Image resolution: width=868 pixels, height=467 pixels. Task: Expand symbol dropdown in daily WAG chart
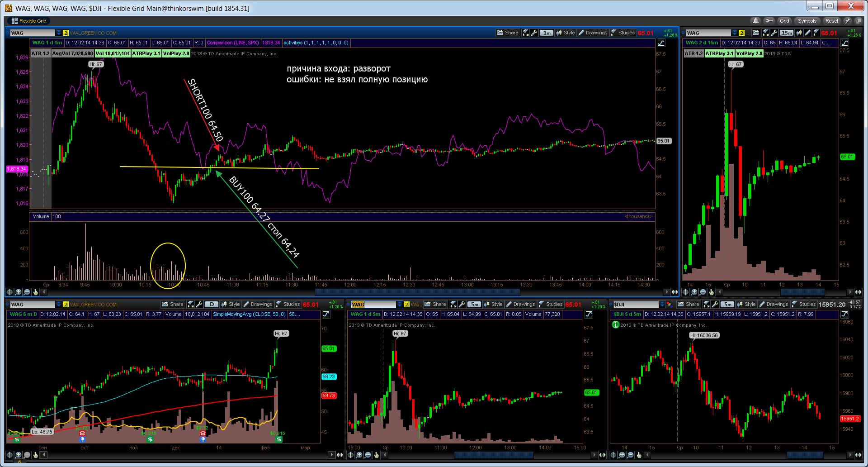(x=59, y=305)
